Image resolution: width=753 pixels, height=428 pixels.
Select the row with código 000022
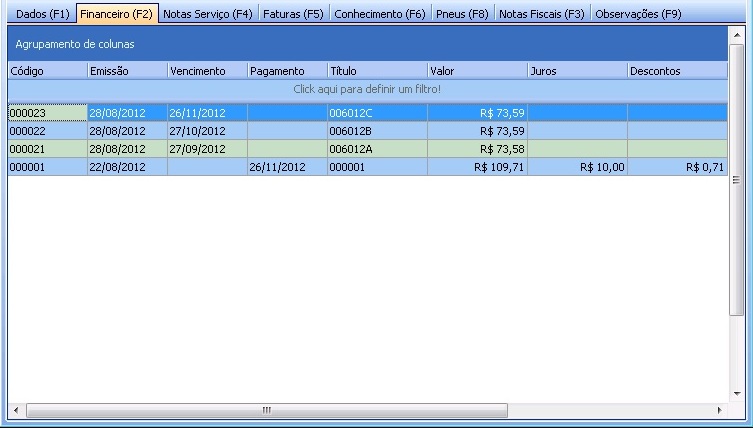pyautogui.click(x=47, y=131)
